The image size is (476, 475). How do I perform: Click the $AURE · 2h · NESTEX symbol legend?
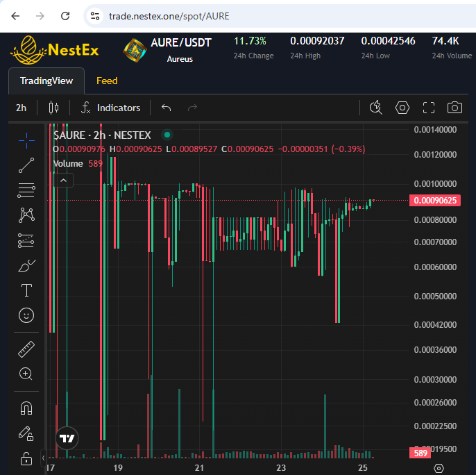[102, 135]
